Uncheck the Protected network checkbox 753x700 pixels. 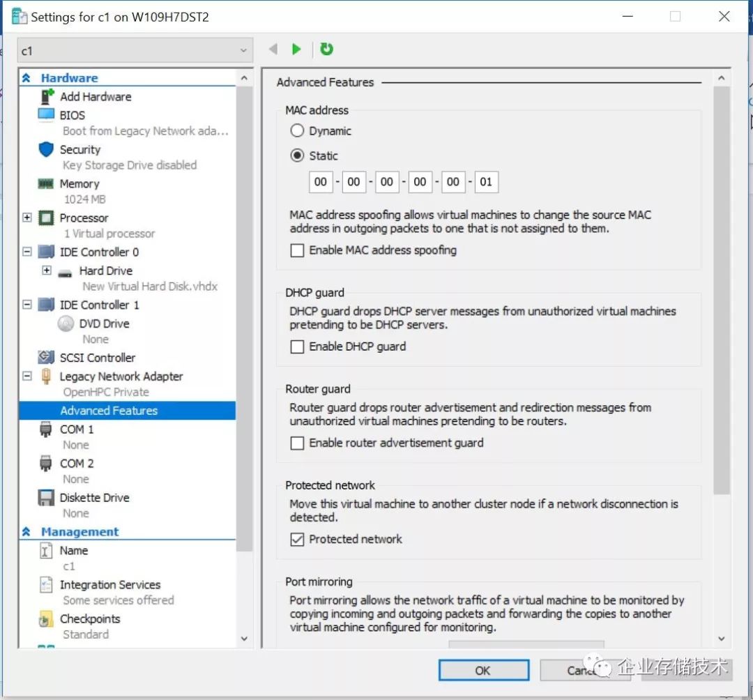coord(298,539)
